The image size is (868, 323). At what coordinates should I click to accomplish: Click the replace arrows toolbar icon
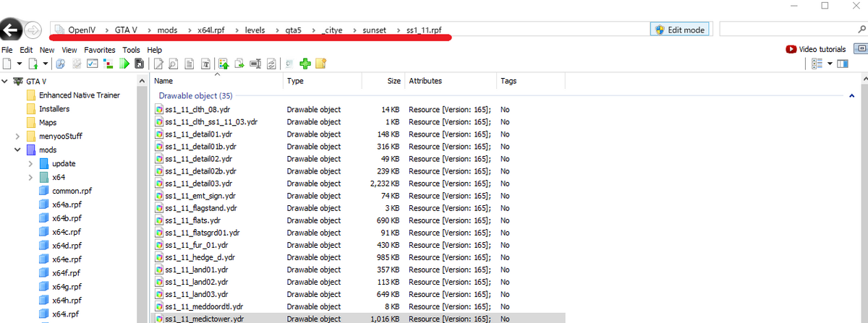270,64
